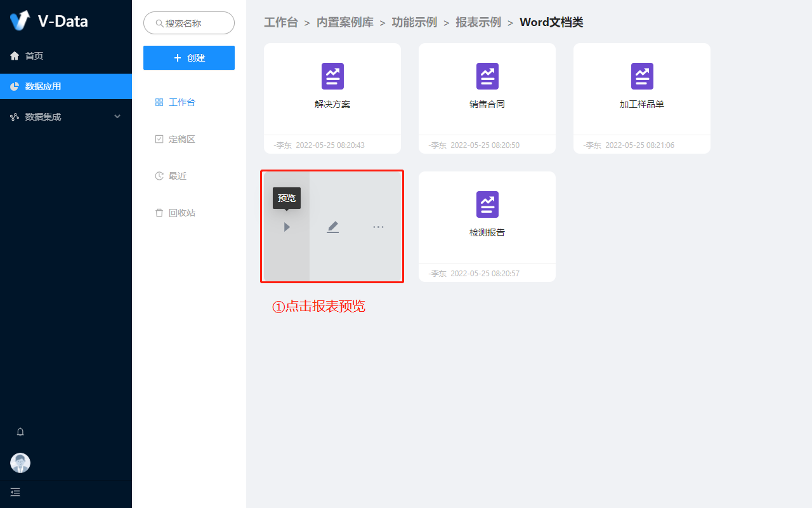Open the three-dot more options menu
The width and height of the screenshot is (812, 508).
(378, 227)
